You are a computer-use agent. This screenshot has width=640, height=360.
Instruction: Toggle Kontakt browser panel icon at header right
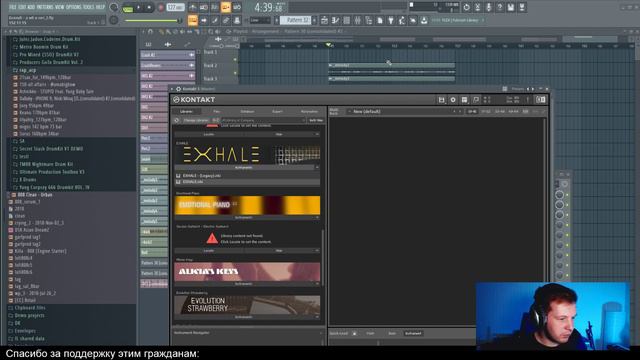point(540,100)
